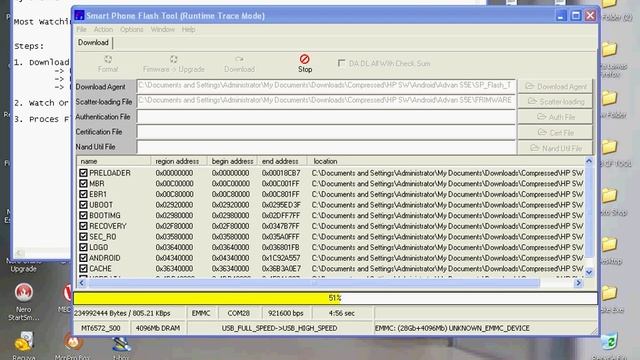Screen dimensions: 640x360
Task: Click the Scatter-loading File path field
Action: (326, 101)
